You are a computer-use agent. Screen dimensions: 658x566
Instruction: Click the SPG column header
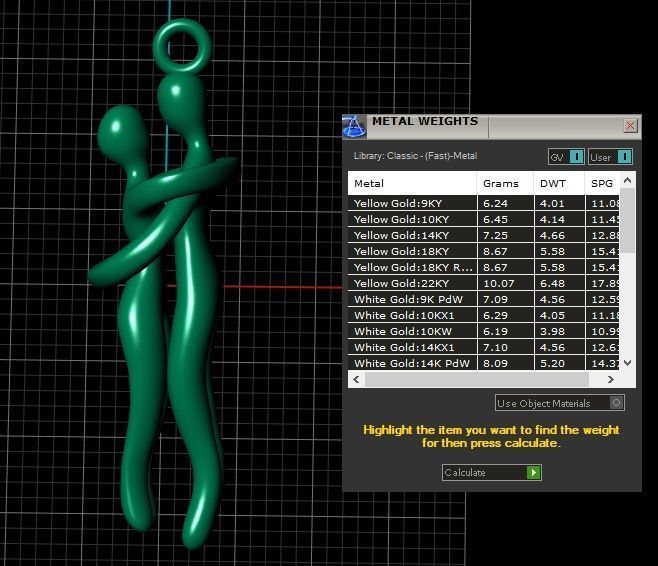(602, 183)
